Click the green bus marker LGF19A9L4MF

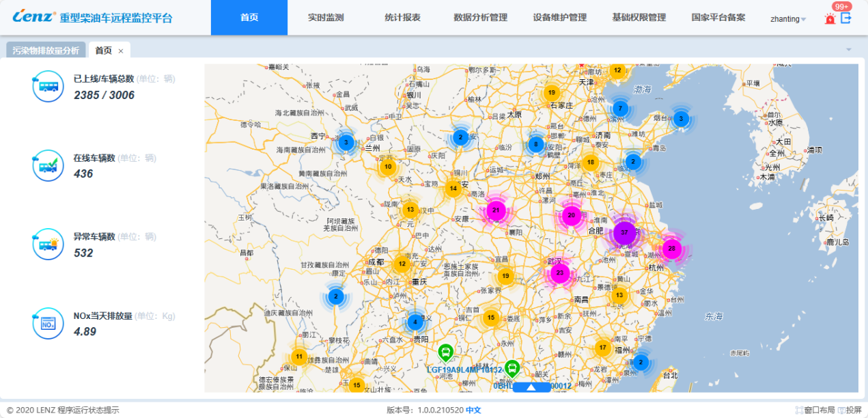[x=445, y=353]
